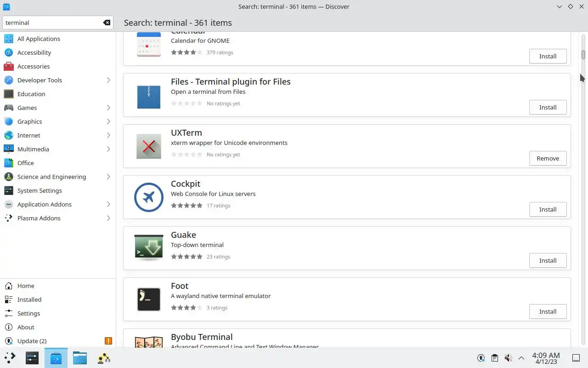Click the Guake terminal app icon

[x=149, y=248]
